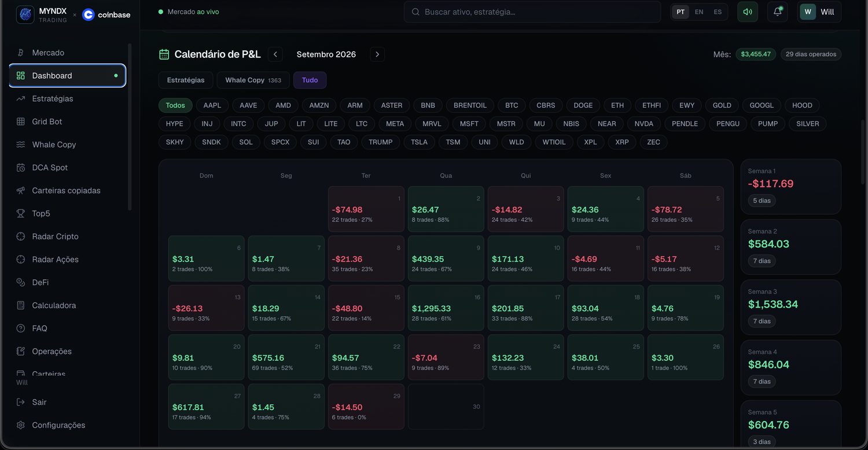Viewport: 868px width, 450px height.
Task: Click the Sair logout arrow icon
Action: (21, 402)
